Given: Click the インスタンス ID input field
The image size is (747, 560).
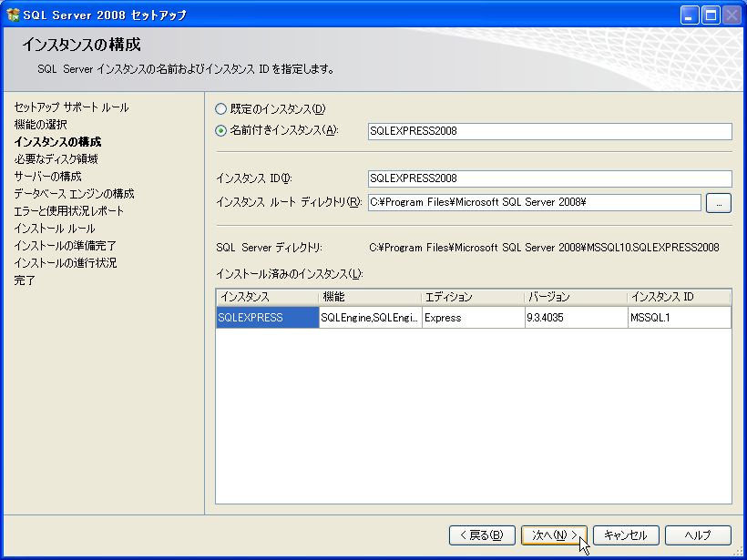Looking at the screenshot, I should (549, 178).
